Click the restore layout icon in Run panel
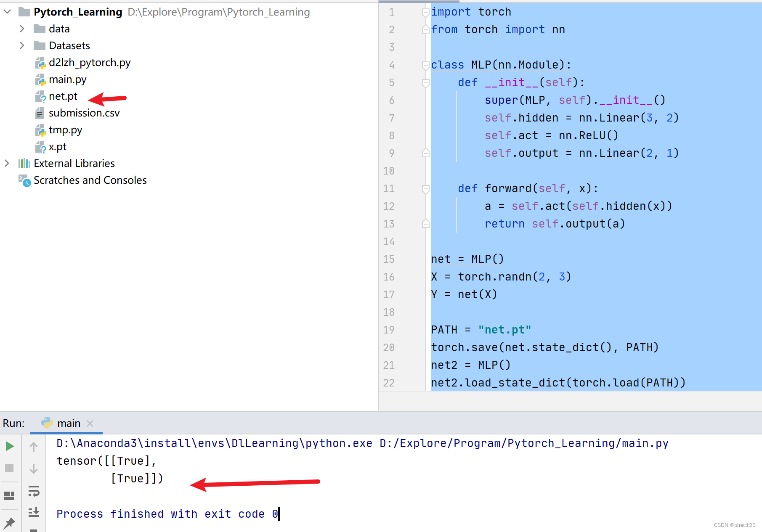 click(9, 496)
